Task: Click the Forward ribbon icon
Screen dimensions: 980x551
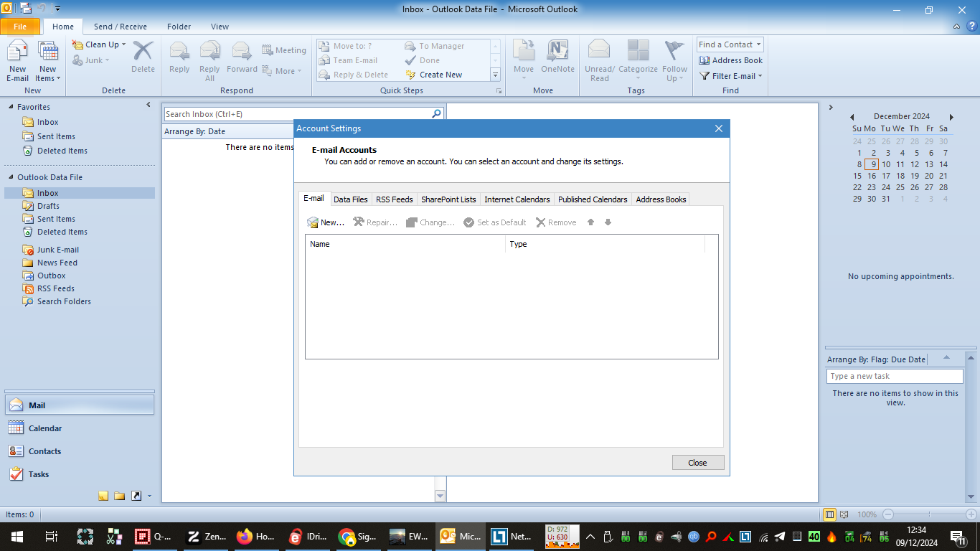Action: coord(242,57)
